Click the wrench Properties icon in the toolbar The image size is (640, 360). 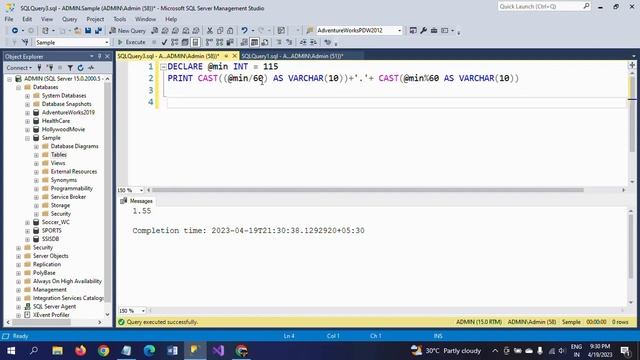point(423,31)
